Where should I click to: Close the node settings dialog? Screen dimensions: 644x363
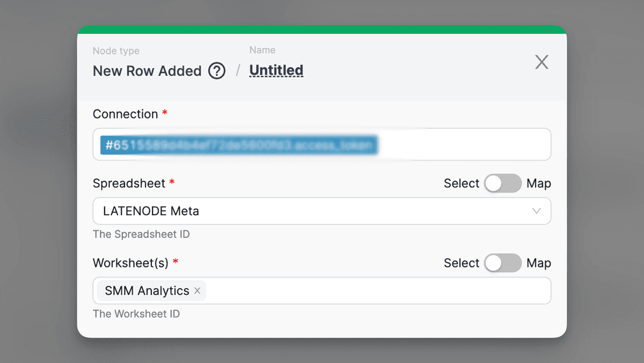[x=541, y=62]
